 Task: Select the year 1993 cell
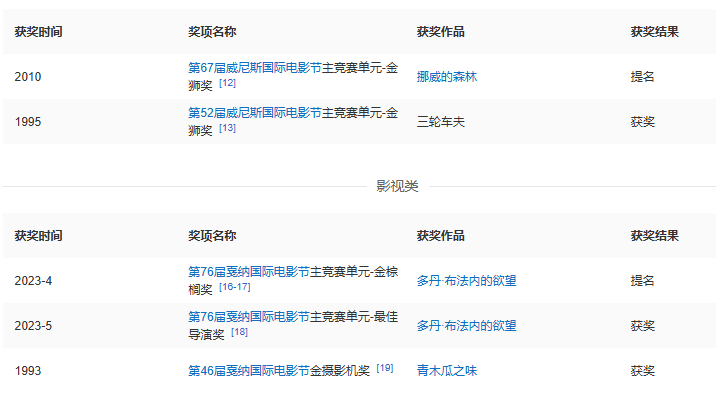point(28,370)
